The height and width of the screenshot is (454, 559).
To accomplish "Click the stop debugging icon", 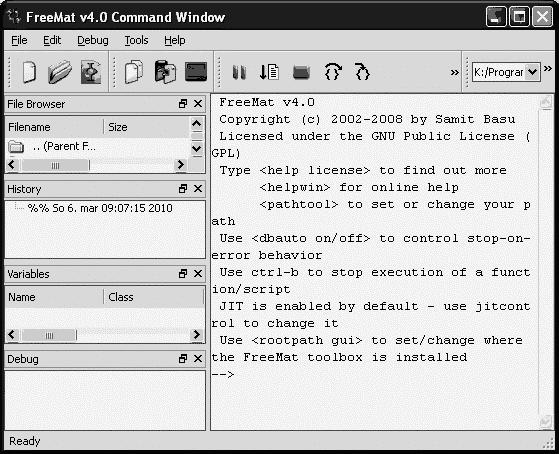I will 301,72.
